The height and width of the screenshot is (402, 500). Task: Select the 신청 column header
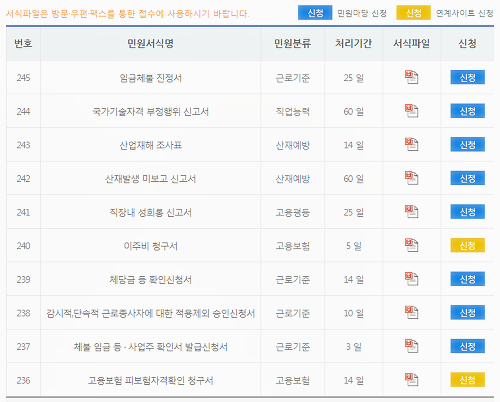467,43
